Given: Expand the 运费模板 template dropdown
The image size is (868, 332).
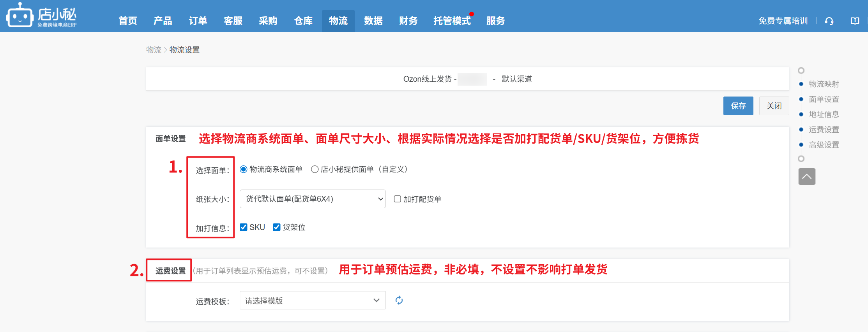Looking at the screenshot, I should point(312,300).
